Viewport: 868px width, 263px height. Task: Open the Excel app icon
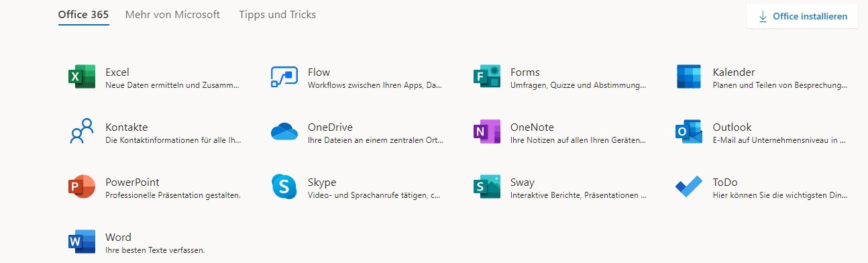tap(82, 77)
